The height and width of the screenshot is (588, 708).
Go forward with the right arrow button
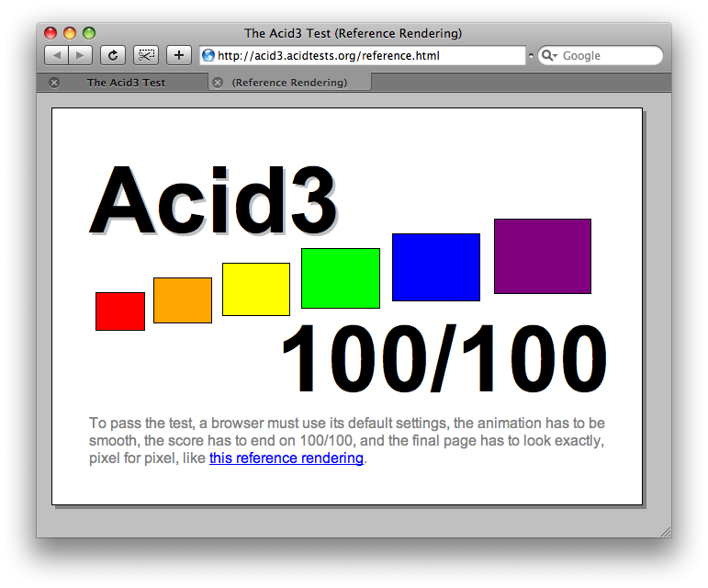pyautogui.click(x=81, y=55)
